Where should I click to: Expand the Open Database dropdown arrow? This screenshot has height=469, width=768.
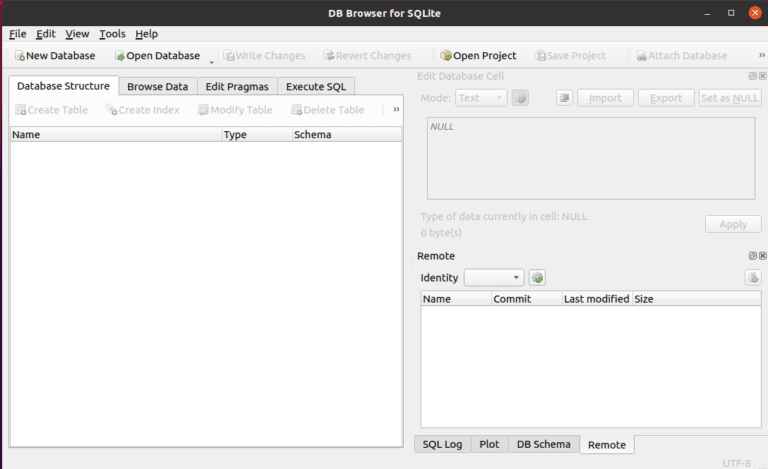click(212, 61)
